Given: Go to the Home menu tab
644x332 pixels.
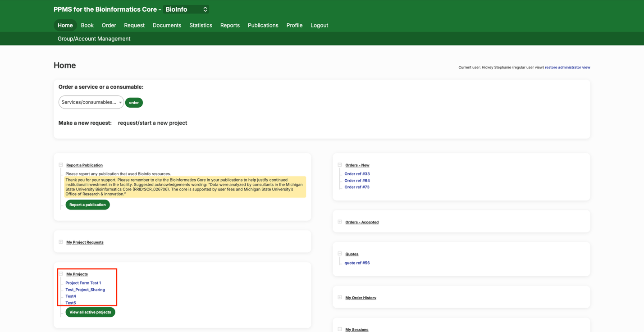Looking at the screenshot, I should pyautogui.click(x=65, y=25).
